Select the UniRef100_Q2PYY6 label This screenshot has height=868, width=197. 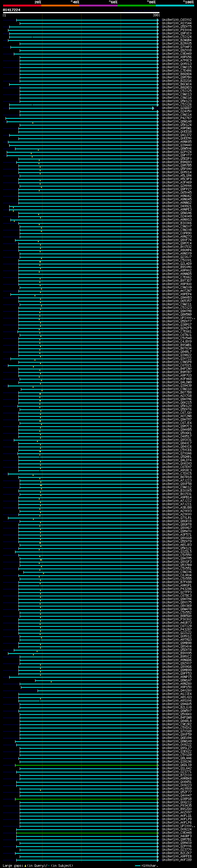pyautogui.click(x=176, y=846)
